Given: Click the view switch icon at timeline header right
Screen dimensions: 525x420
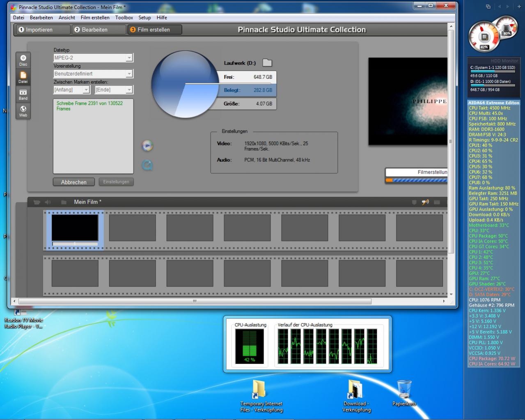Looking at the screenshot, I should (437, 202).
